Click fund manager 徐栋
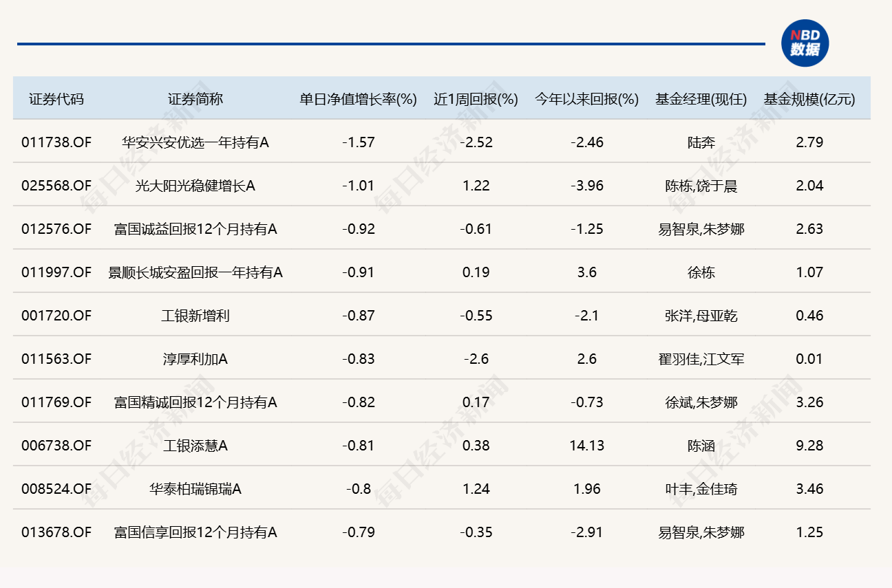 701,272
